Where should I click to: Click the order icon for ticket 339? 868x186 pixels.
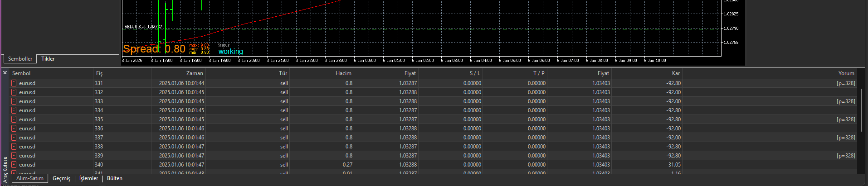click(x=14, y=156)
